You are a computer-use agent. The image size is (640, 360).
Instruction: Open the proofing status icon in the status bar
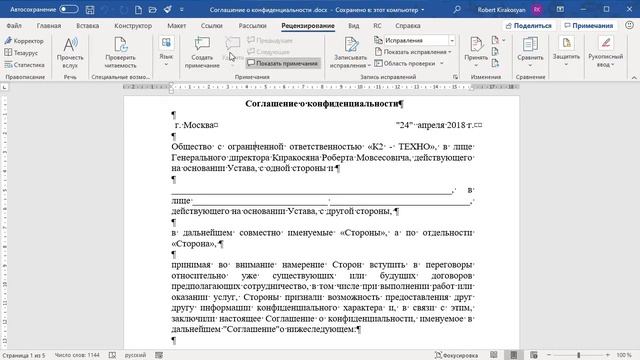(112, 355)
